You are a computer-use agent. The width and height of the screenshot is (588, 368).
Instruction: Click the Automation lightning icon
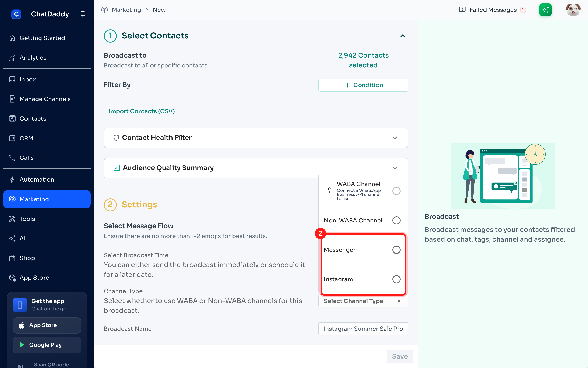(x=12, y=179)
